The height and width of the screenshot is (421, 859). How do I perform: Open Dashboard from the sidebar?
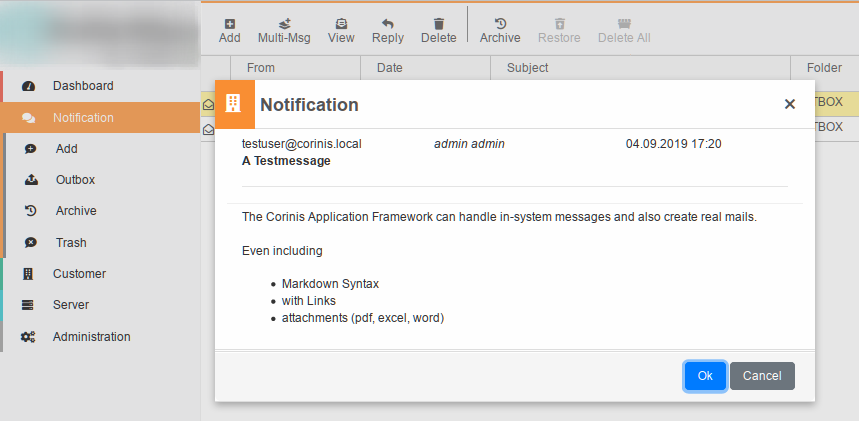[83, 86]
